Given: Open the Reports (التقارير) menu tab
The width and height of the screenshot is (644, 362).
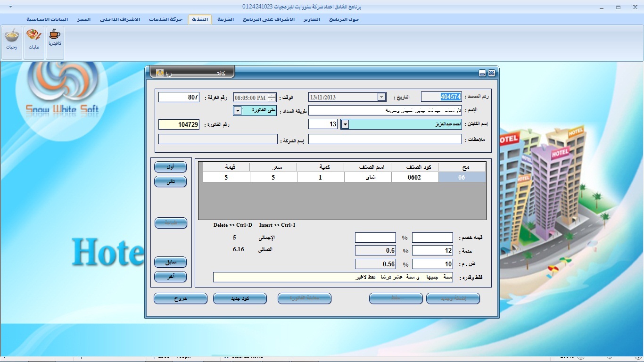Looking at the screenshot, I should [x=311, y=19].
